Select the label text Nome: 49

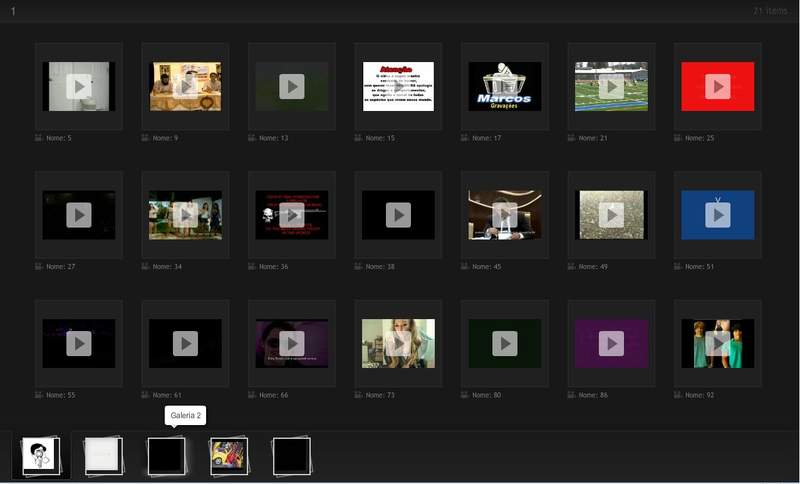point(593,267)
